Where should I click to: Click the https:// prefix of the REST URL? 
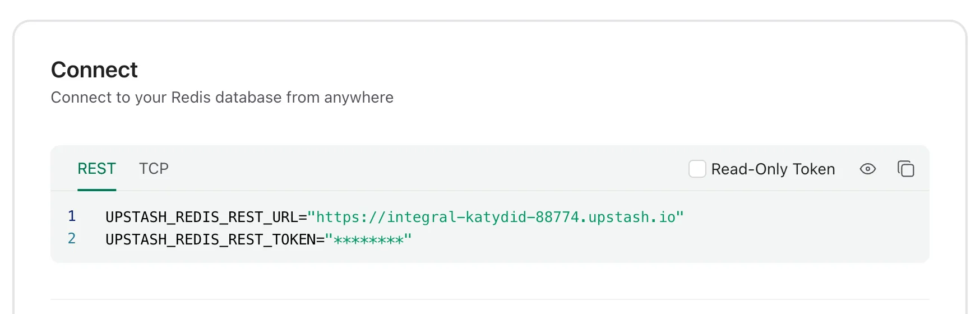352,217
